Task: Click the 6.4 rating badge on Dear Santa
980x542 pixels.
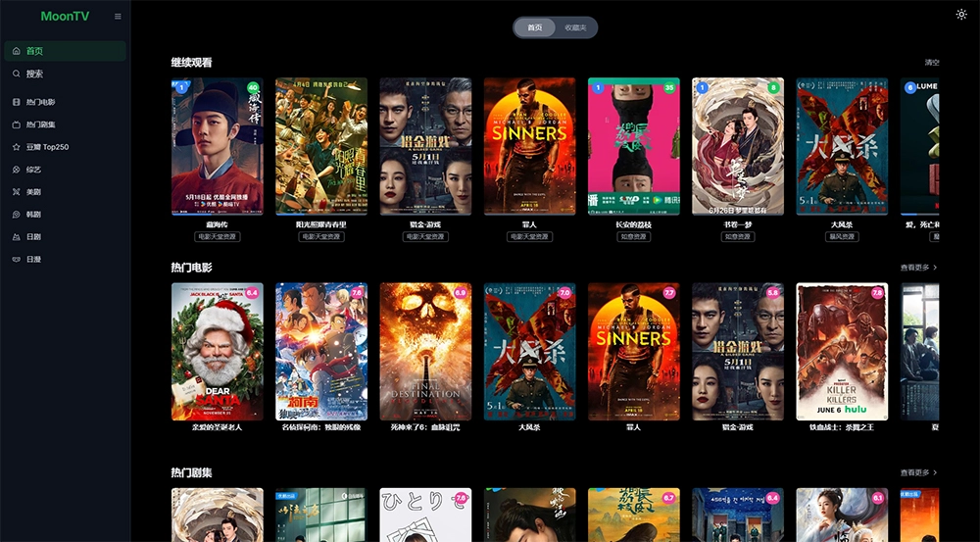Action: coord(253,293)
